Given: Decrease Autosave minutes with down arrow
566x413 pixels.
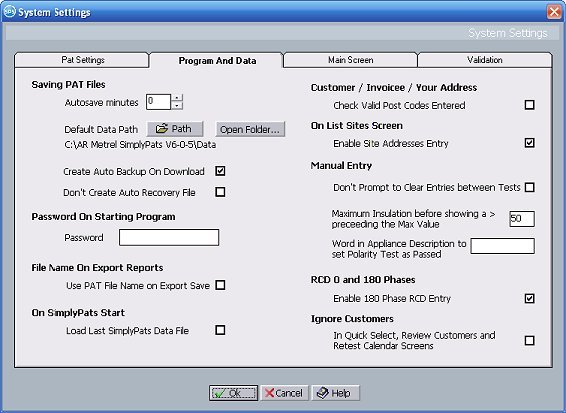Looking at the screenshot, I should pyautogui.click(x=177, y=105).
